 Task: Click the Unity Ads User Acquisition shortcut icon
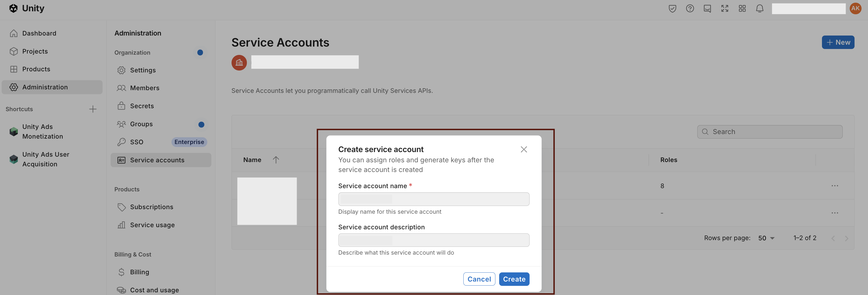click(x=13, y=159)
